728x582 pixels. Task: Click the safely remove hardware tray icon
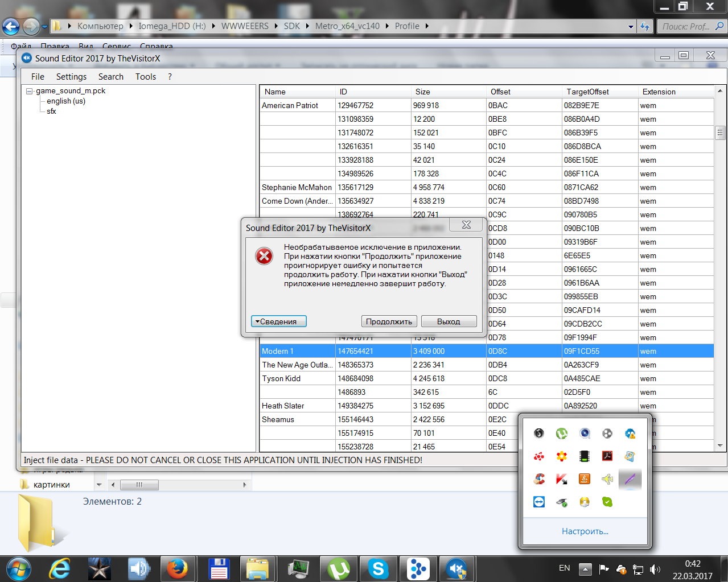point(562,502)
